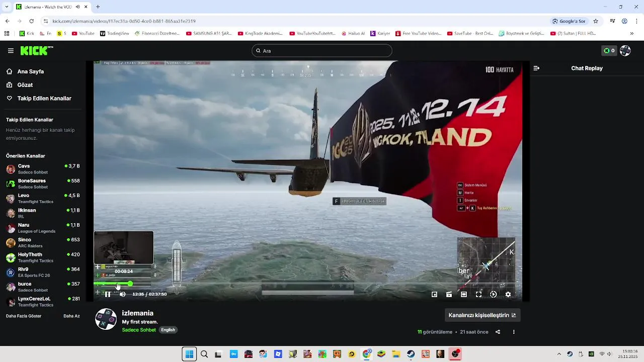
Task: Pause the video playback
Action: [107, 294]
